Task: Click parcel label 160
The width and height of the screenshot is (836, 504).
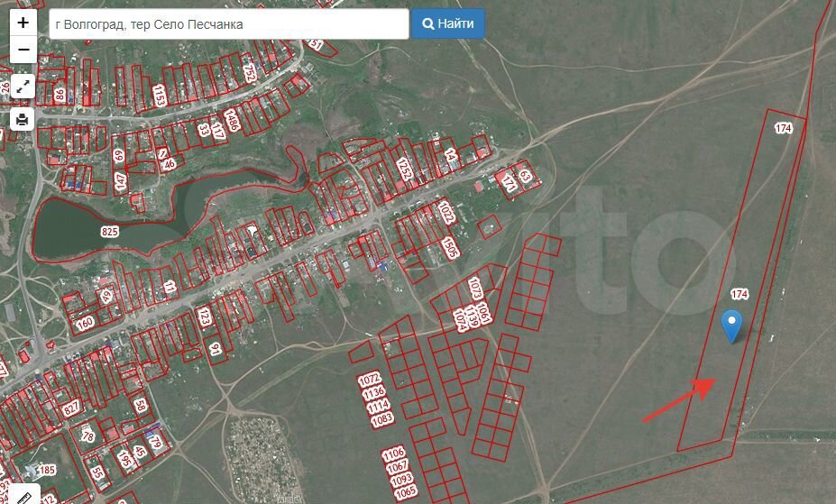Action: pyautogui.click(x=86, y=322)
